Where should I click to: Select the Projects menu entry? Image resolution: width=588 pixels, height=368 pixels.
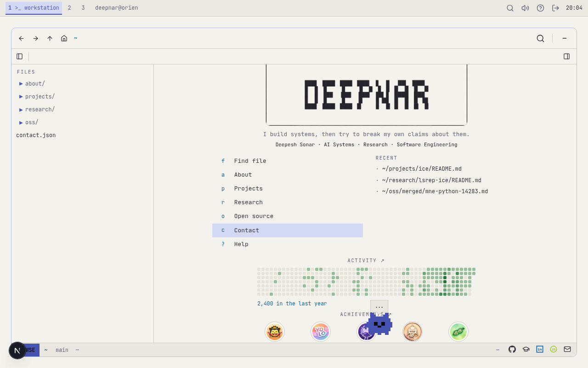(x=288, y=189)
